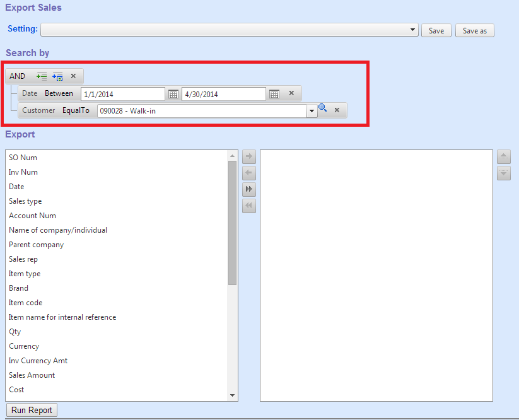Image resolution: width=519 pixels, height=420 pixels.
Task: Click customer field 090028 - Walk-in
Action: coord(202,111)
